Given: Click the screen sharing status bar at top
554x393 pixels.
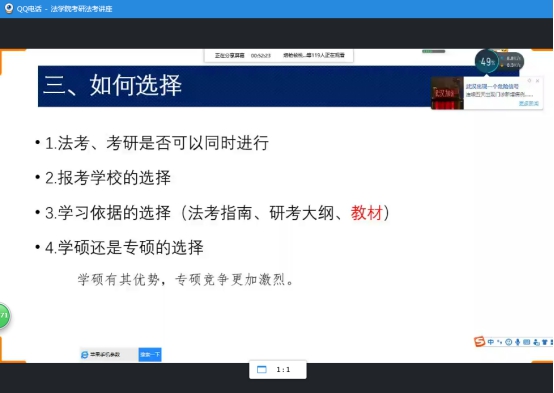Looking at the screenshot, I should click(278, 55).
